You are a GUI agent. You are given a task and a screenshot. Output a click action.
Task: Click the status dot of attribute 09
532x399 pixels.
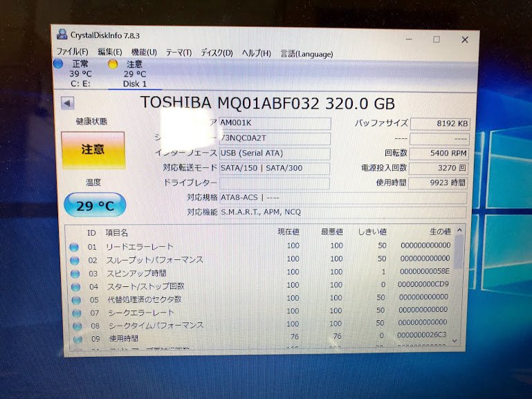coord(78,339)
